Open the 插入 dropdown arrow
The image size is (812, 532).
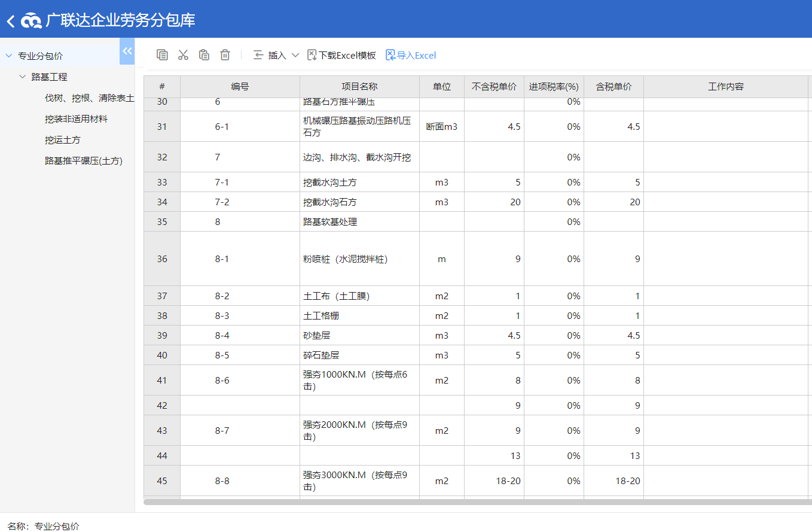tap(295, 55)
